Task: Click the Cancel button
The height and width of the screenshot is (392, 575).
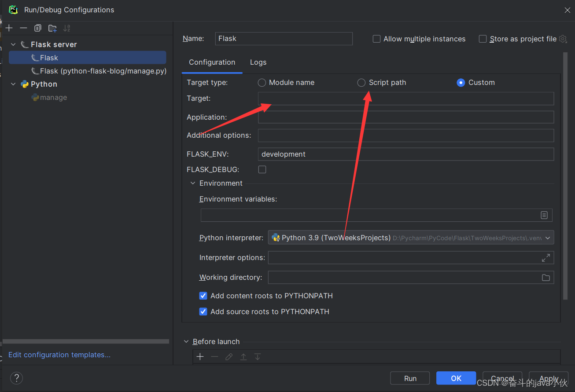Action: pyautogui.click(x=502, y=378)
